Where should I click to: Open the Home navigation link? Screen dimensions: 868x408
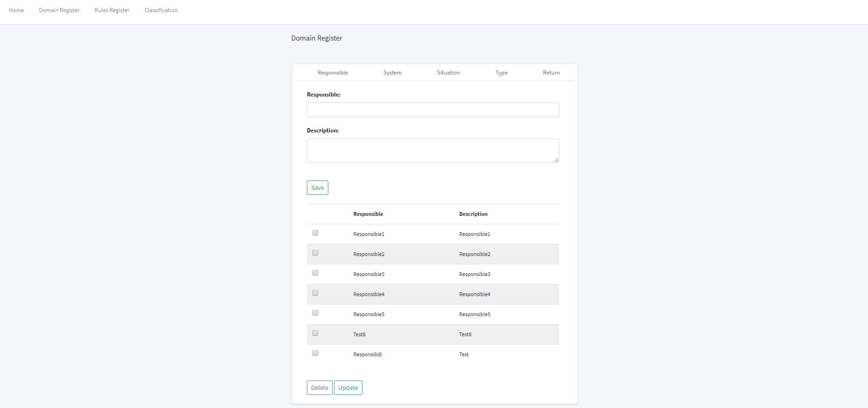coord(16,10)
